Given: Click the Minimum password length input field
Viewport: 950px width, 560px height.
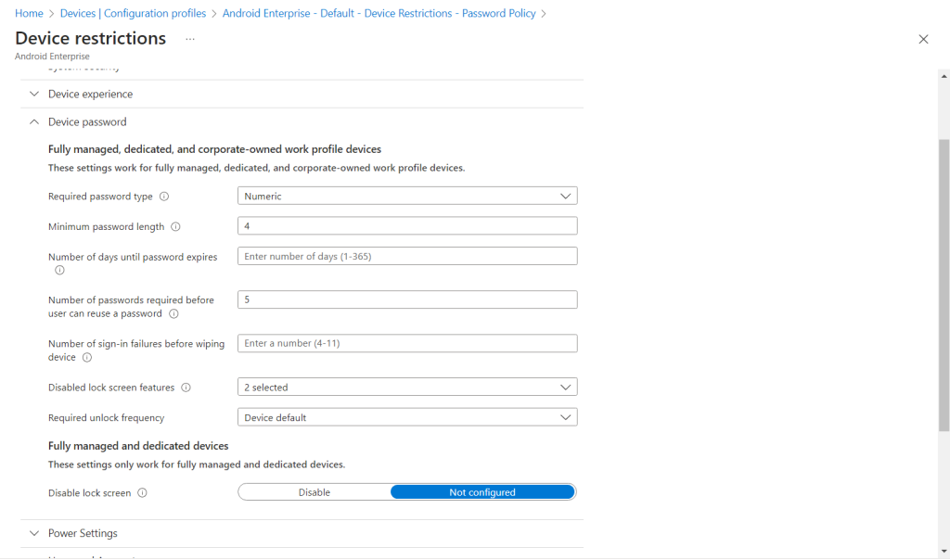Looking at the screenshot, I should click(407, 225).
